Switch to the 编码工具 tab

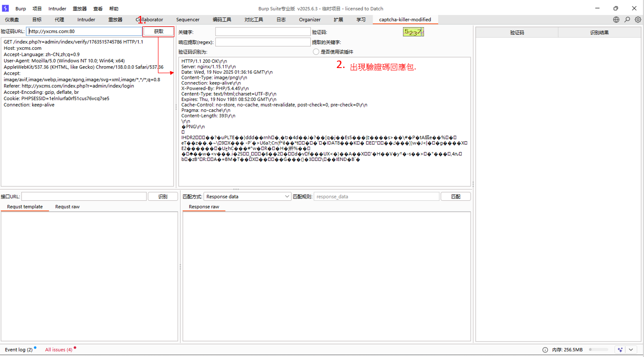pyautogui.click(x=222, y=20)
